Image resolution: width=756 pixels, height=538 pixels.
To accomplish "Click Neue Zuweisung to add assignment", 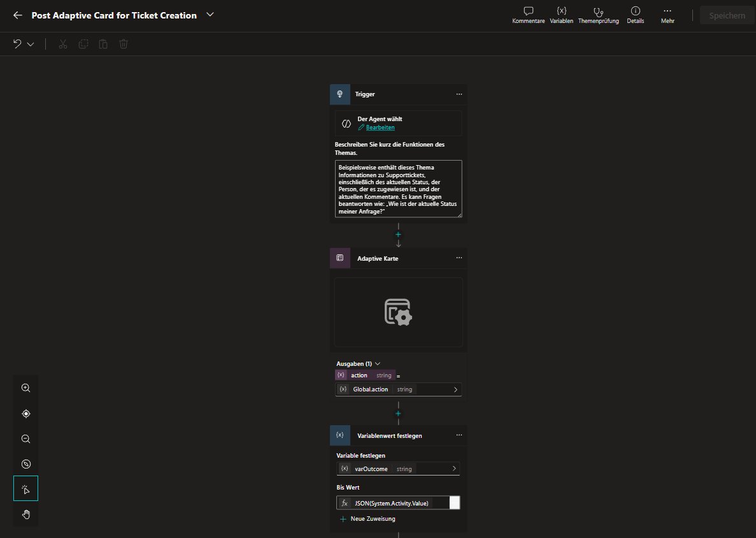I will 368,519.
